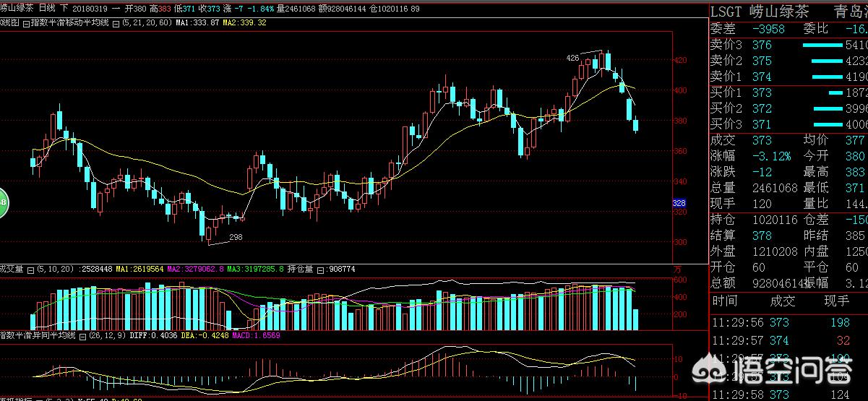Collapse the 指数平滑异同平均线 MACD box
Screen dimensions: 868x401
coord(82,336)
